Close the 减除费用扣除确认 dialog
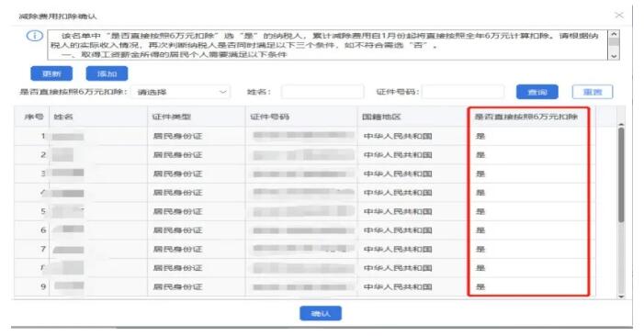Viewport: 644px width, 336px height. pyautogui.click(x=619, y=16)
